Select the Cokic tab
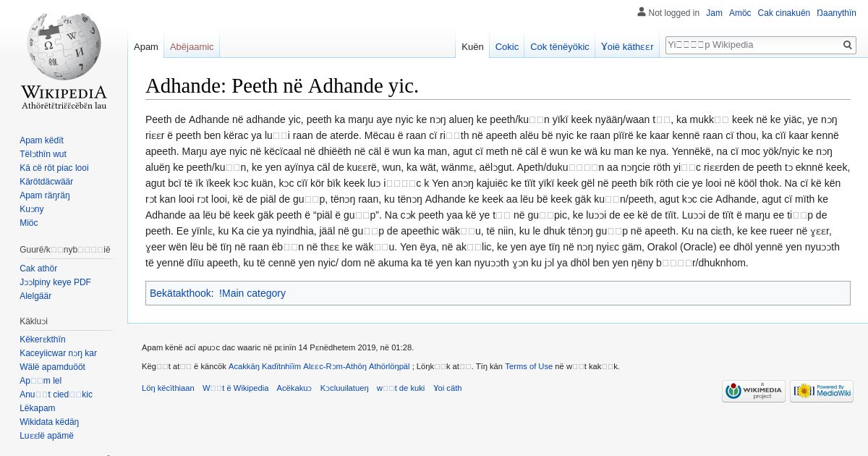 (506, 46)
